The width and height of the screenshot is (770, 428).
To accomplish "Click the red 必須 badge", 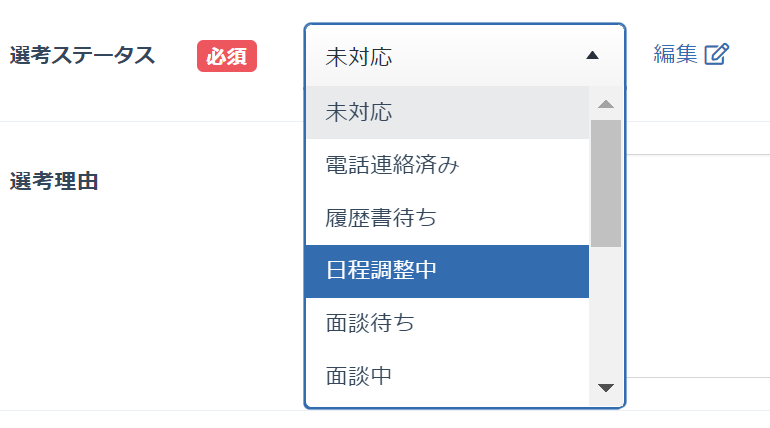I will pyautogui.click(x=227, y=56).
